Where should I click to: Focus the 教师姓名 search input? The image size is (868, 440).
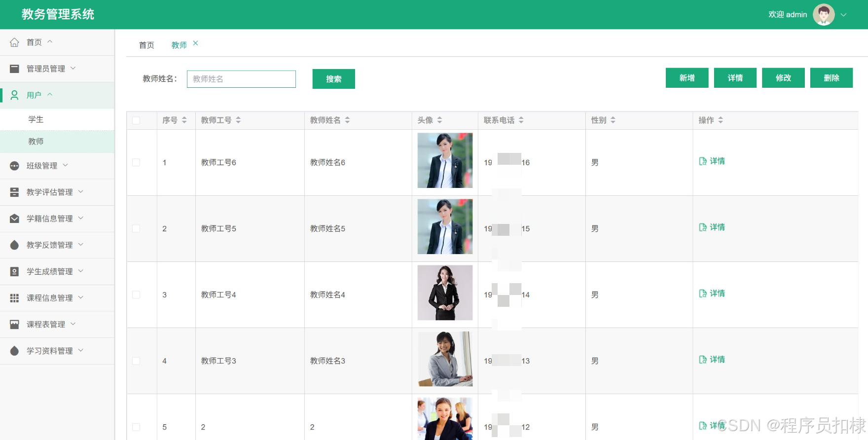pyautogui.click(x=241, y=79)
